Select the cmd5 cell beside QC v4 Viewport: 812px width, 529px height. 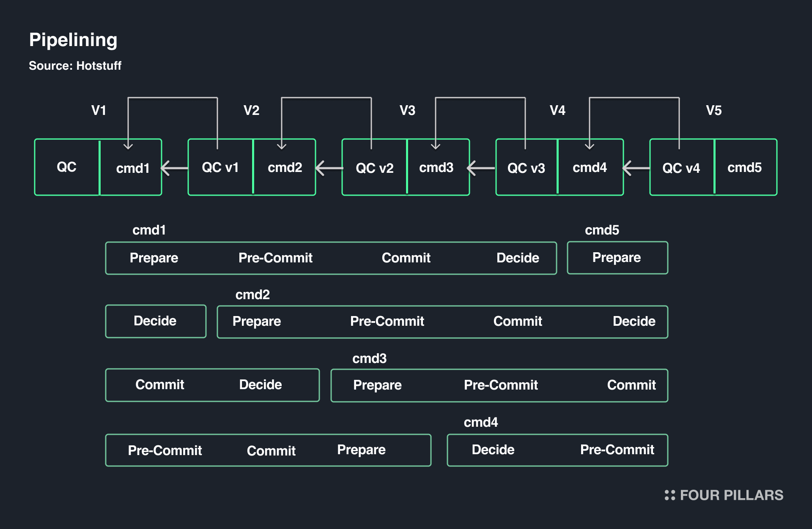click(746, 167)
